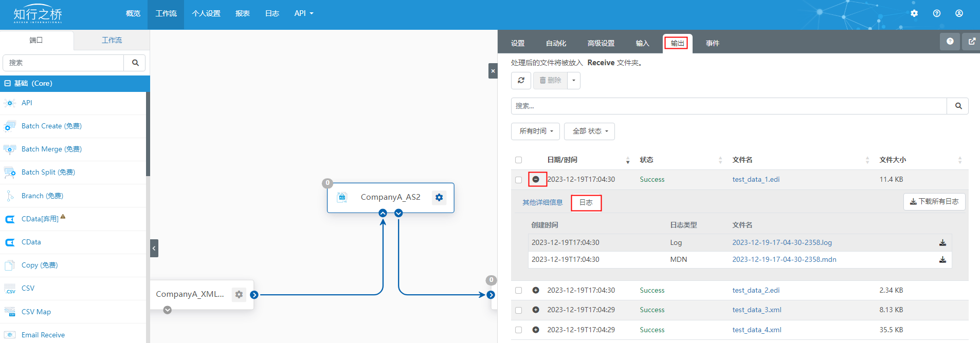
Task: Open the API menu in top navigation
Action: click(303, 13)
